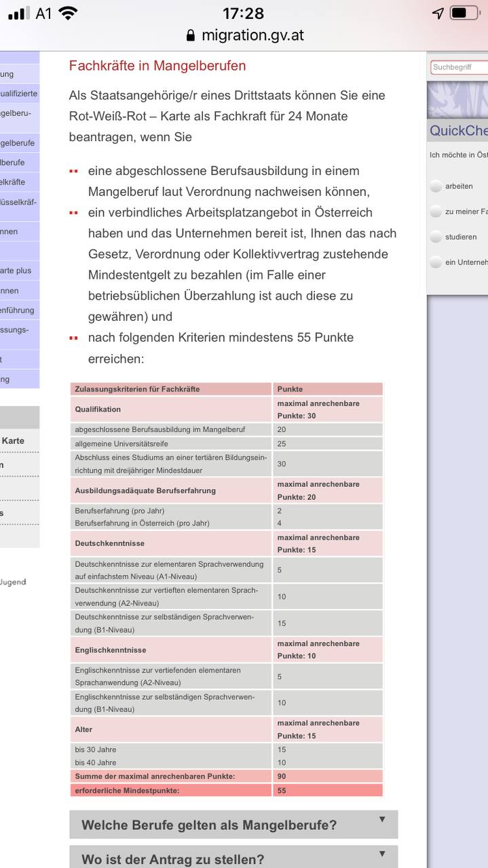Tap the 17:28 clock in status bar
The width and height of the screenshot is (488, 868).
pyautogui.click(x=243, y=13)
